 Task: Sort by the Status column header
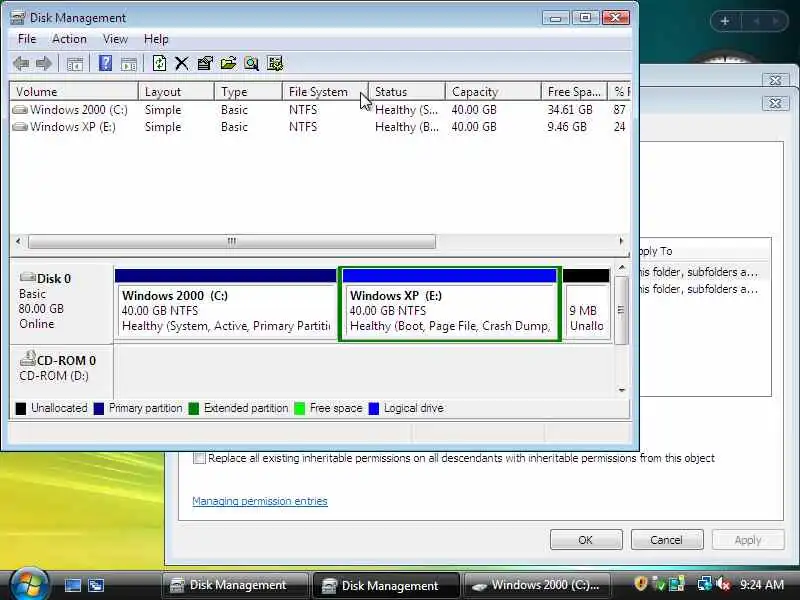coord(407,92)
